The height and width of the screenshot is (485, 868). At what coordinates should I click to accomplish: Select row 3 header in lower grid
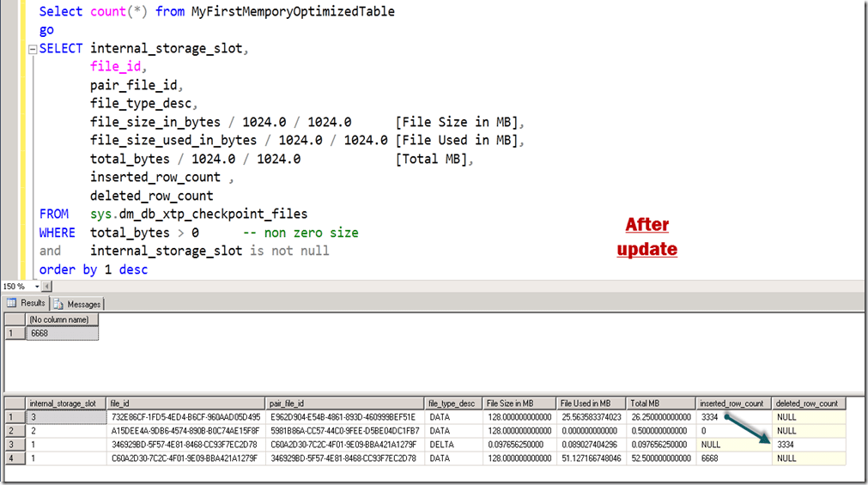click(13, 445)
